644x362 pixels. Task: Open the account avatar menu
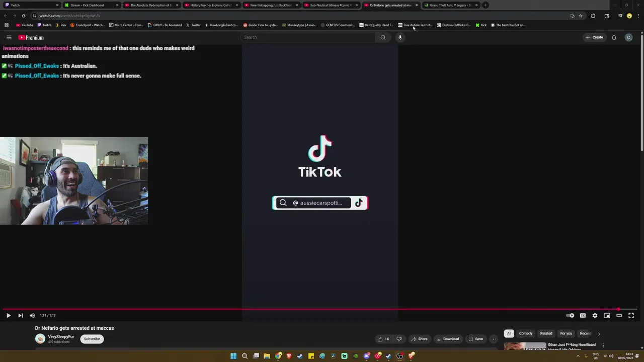[x=628, y=37]
